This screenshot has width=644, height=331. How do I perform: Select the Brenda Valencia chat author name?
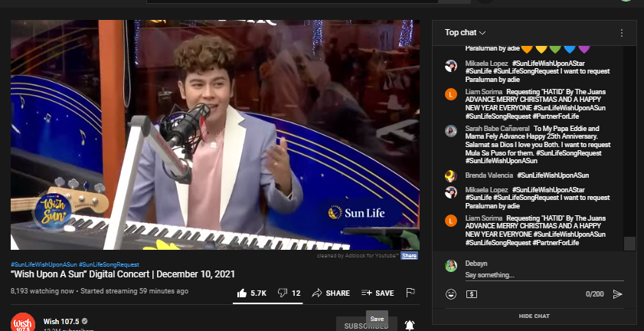(x=489, y=175)
